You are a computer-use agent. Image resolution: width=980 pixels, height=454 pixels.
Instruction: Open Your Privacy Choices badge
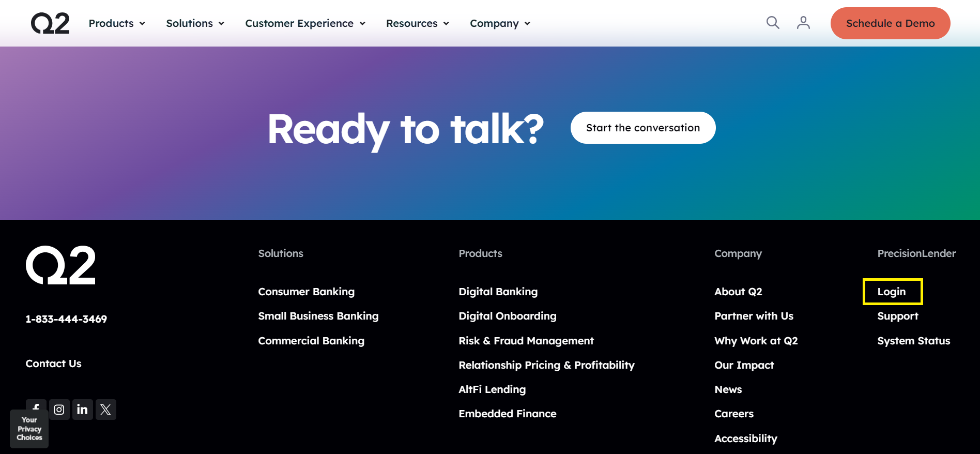tap(29, 429)
